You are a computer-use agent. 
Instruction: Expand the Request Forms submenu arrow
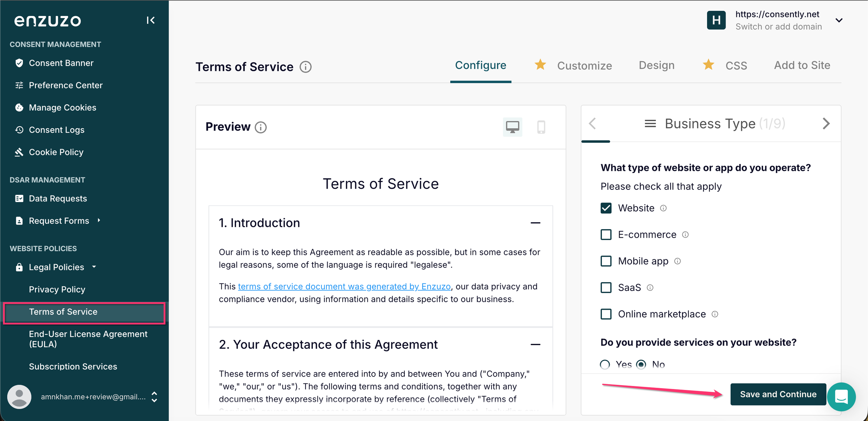point(99,220)
